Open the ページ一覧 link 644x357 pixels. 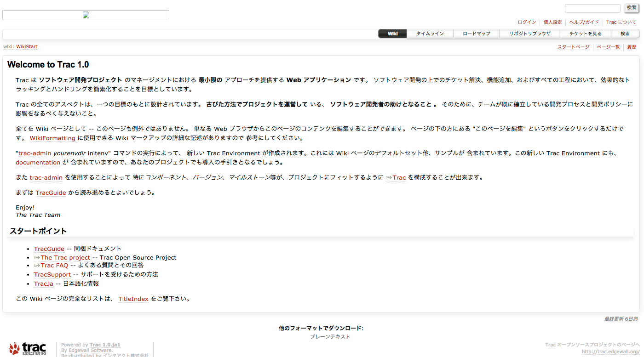pos(608,47)
